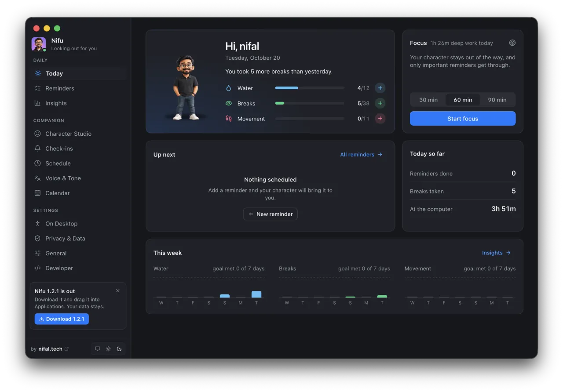Switch to dark theme moon icon
Image resolution: width=563 pixels, height=392 pixels.
(119, 349)
